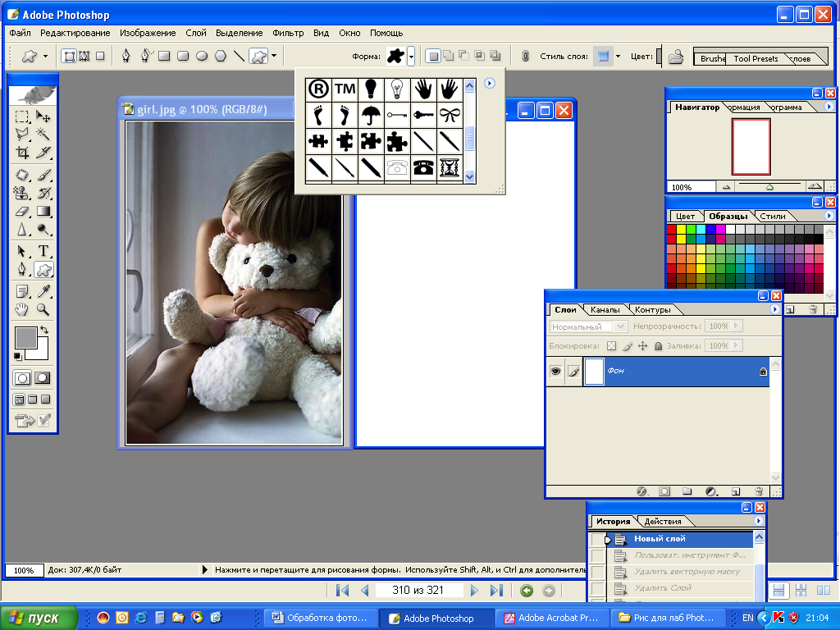Image resolution: width=840 pixels, height=630 pixels.
Task: Select the Type tool
Action: [43, 251]
